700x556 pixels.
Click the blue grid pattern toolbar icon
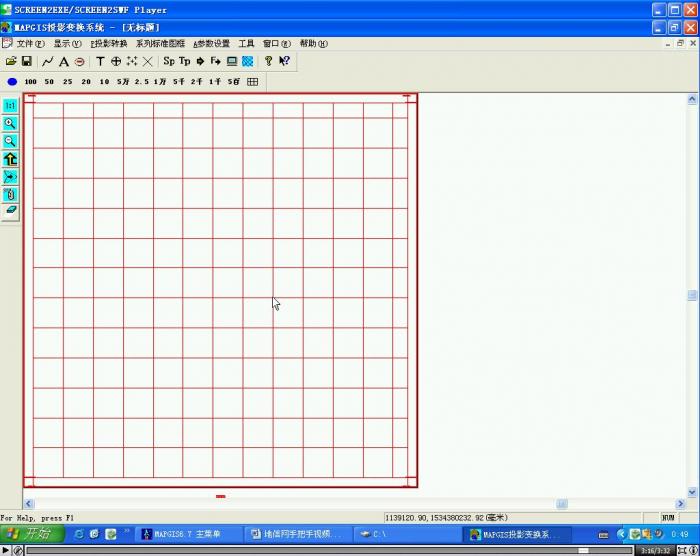(x=247, y=61)
